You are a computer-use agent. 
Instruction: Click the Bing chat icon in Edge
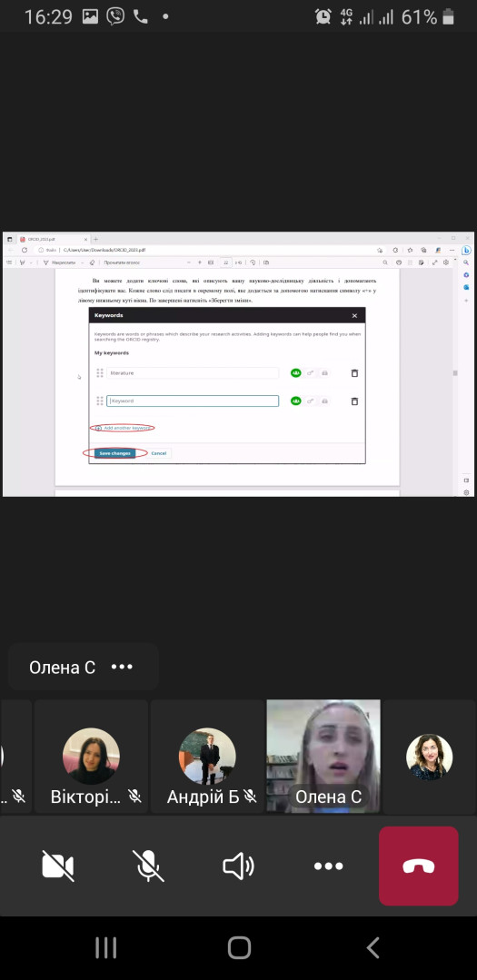tap(466, 250)
